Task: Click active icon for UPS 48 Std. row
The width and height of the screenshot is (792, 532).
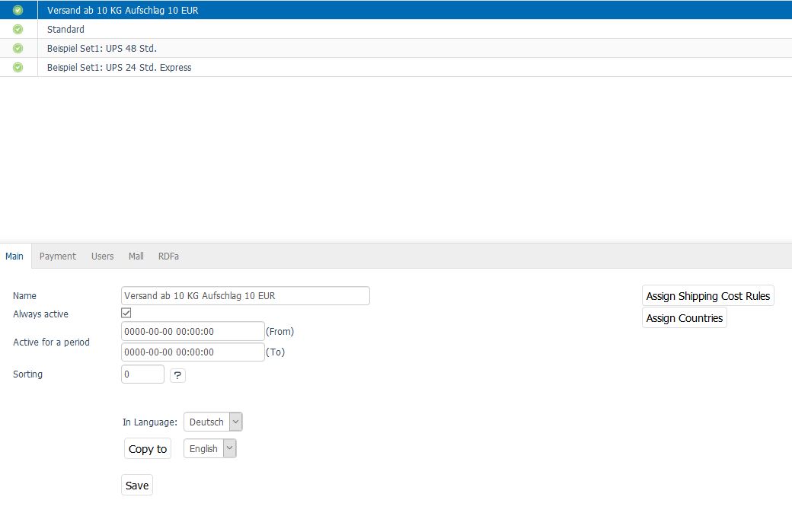Action: 18,49
